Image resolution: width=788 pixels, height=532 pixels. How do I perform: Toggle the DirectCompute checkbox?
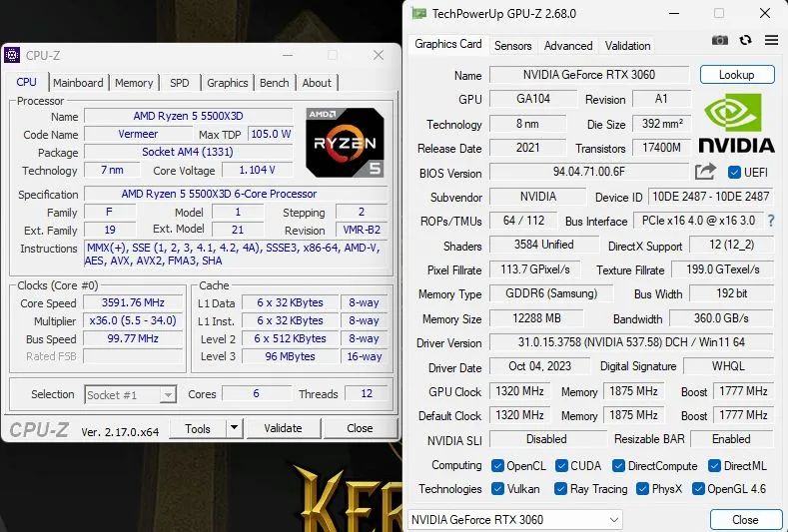pos(618,466)
